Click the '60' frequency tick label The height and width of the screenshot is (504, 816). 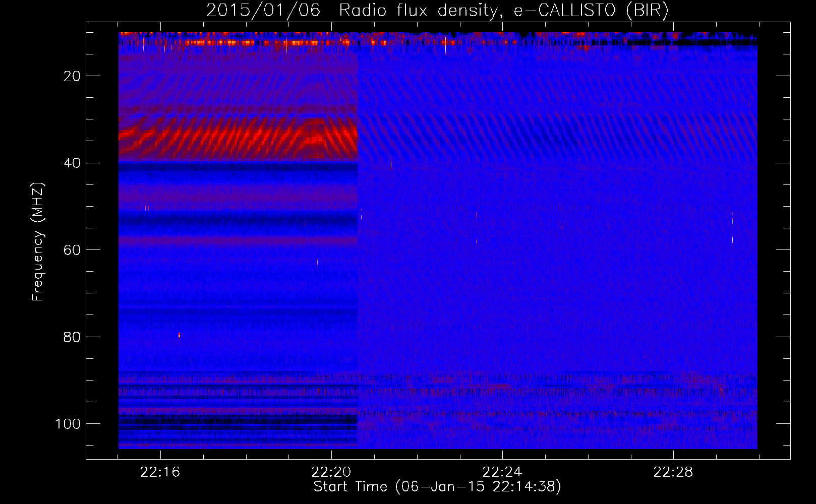pyautogui.click(x=73, y=250)
